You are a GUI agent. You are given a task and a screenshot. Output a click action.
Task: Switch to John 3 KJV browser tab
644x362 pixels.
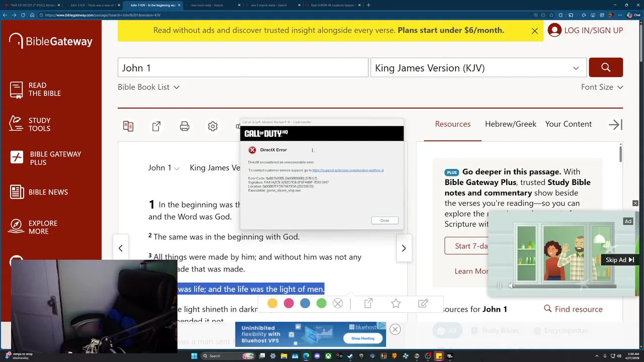pyautogui.click(x=92, y=5)
